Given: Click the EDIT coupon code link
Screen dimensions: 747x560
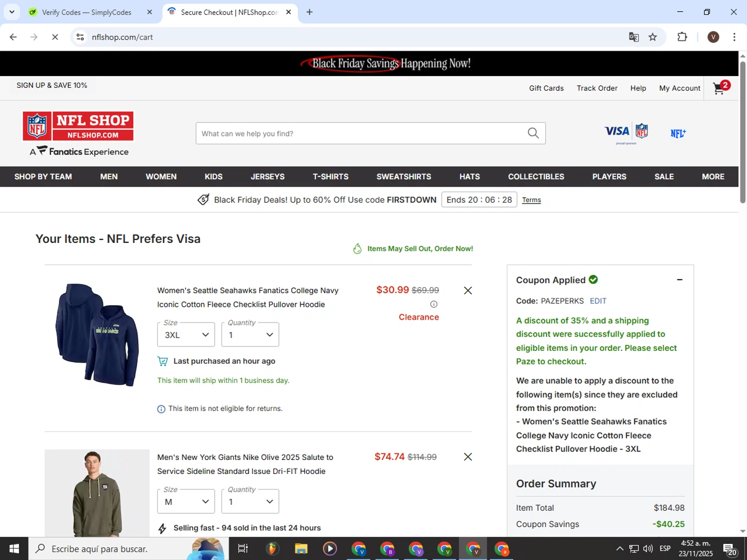Looking at the screenshot, I should coord(598,301).
